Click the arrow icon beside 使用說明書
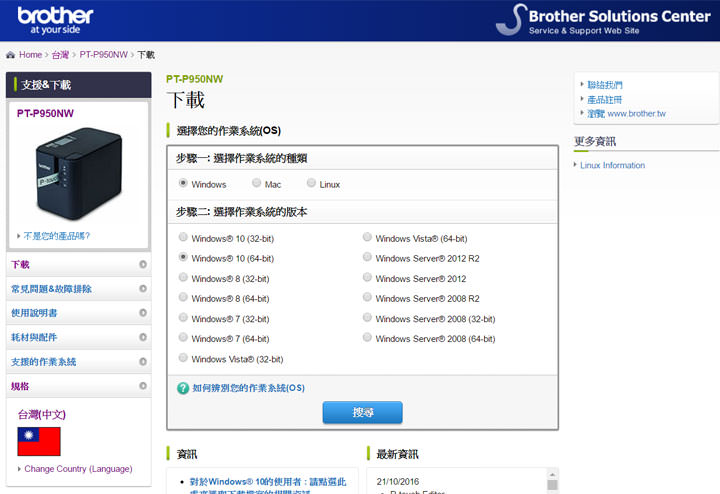The width and height of the screenshot is (720, 494). (143, 313)
